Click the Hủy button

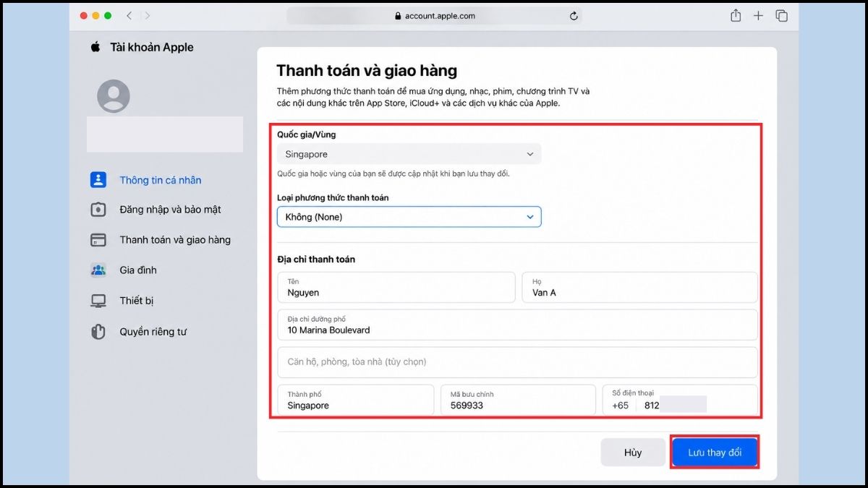click(x=633, y=453)
